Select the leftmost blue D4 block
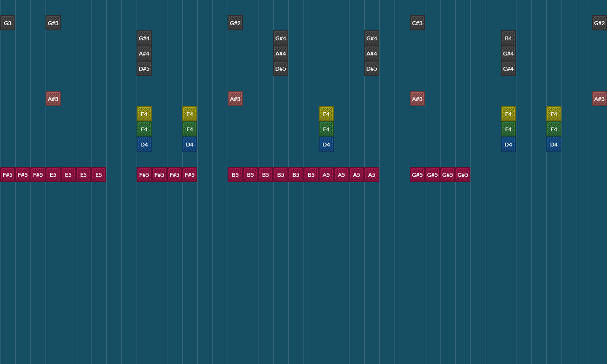The width and height of the screenshot is (607, 364). click(x=144, y=144)
